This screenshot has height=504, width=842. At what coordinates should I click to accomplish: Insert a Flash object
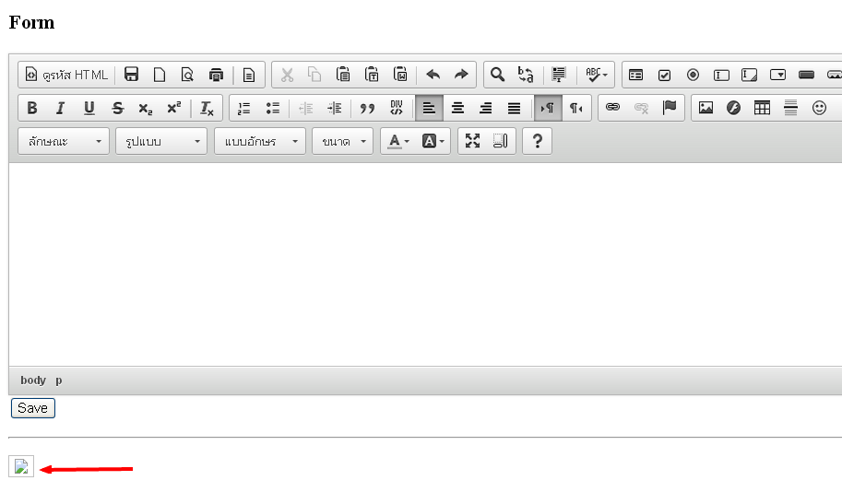[733, 108]
